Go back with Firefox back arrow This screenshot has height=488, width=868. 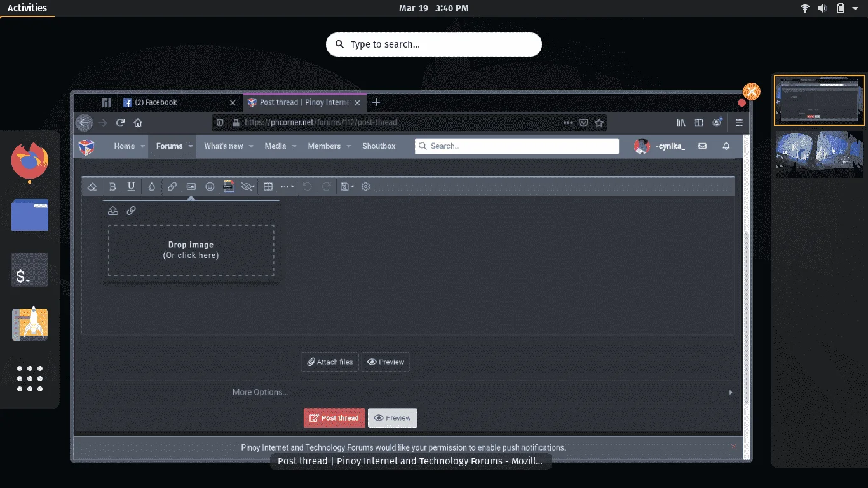pyautogui.click(x=84, y=123)
